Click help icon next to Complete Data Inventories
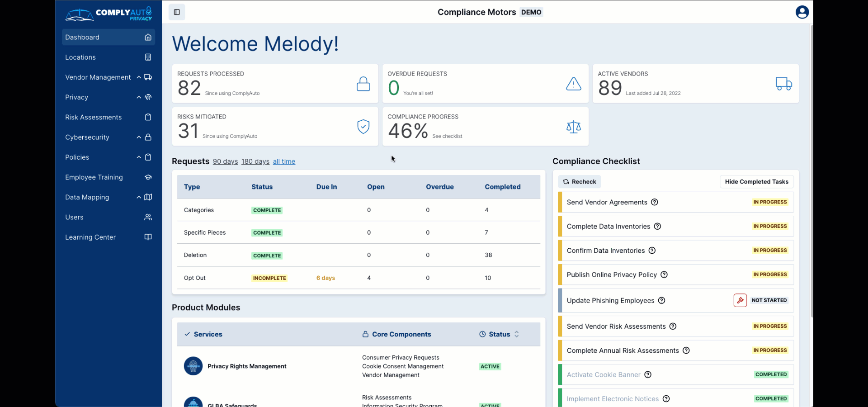This screenshot has height=407, width=868. click(657, 226)
